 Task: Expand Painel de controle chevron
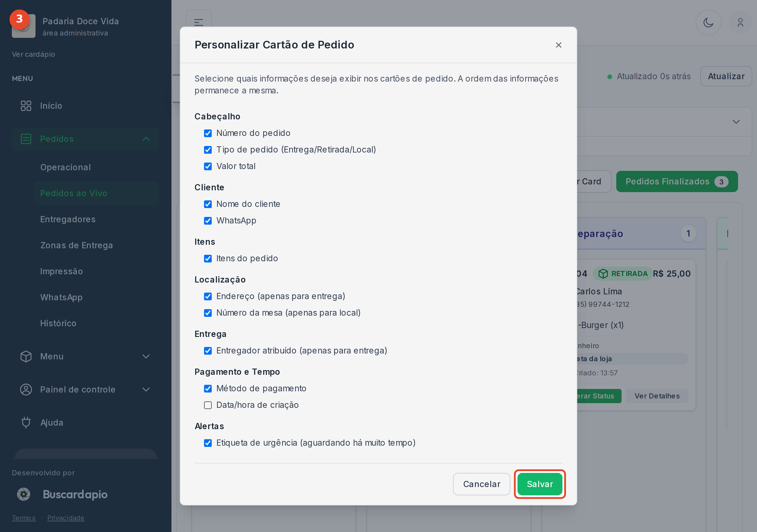[x=146, y=389]
